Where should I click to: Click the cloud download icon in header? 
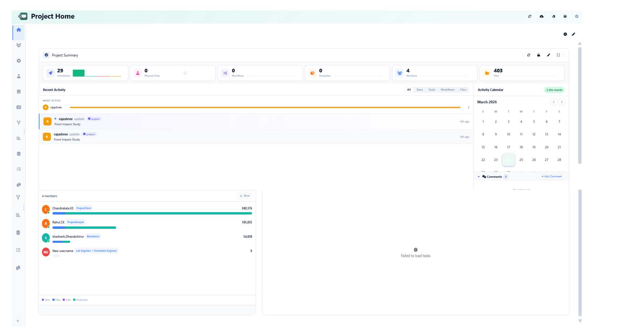click(x=541, y=16)
